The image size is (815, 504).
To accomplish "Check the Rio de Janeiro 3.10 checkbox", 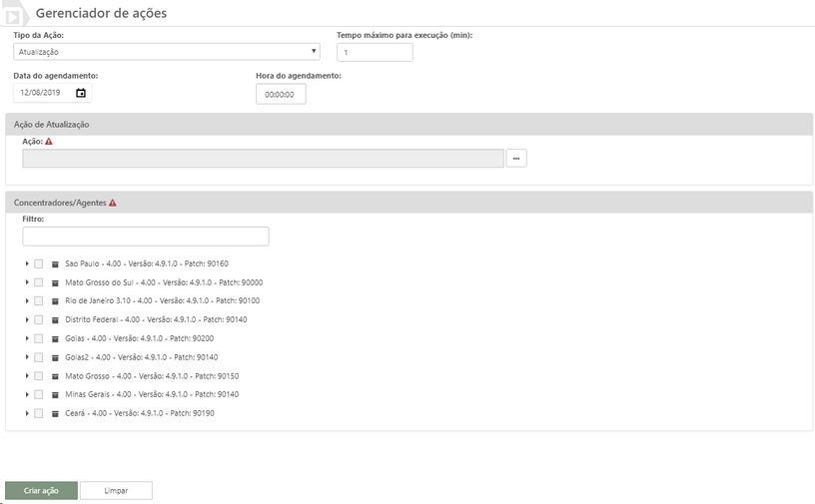I will pyautogui.click(x=39, y=300).
